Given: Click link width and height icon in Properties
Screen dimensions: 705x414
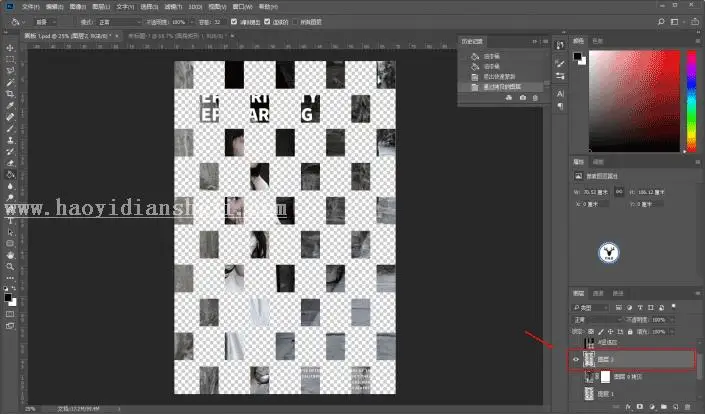Looking at the screenshot, I should (x=619, y=192).
